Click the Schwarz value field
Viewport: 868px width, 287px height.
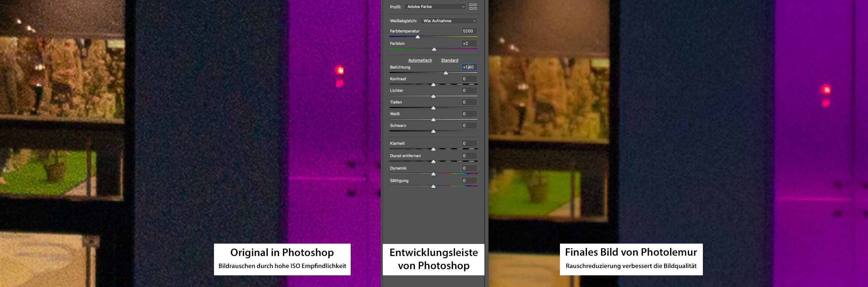coord(469,125)
